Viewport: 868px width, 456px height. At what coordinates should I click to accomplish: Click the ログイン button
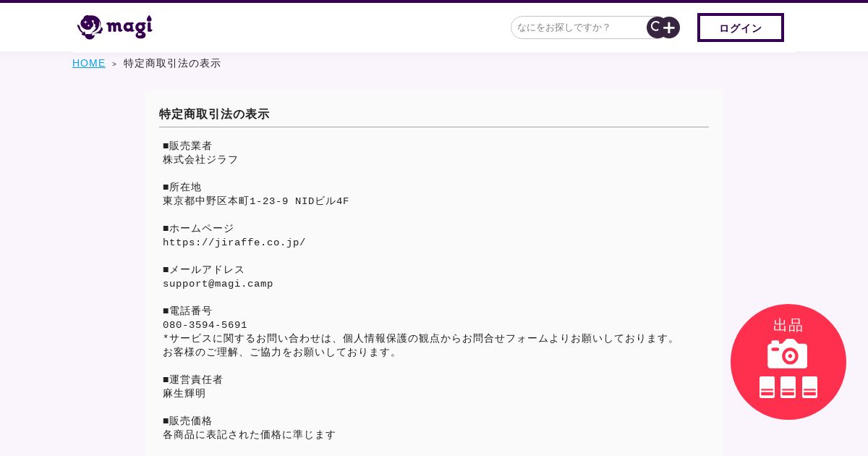coord(741,28)
